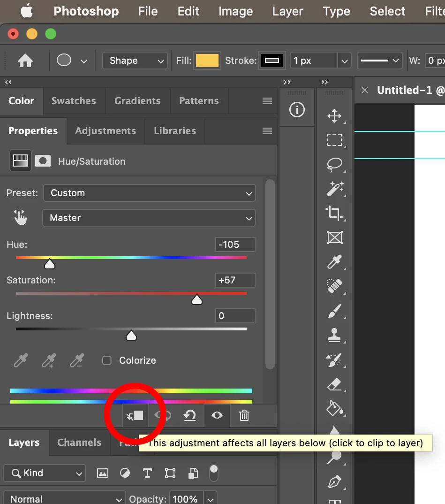The image size is (445, 504).
Task: Clip adjustment to layer below
Action: (x=135, y=416)
